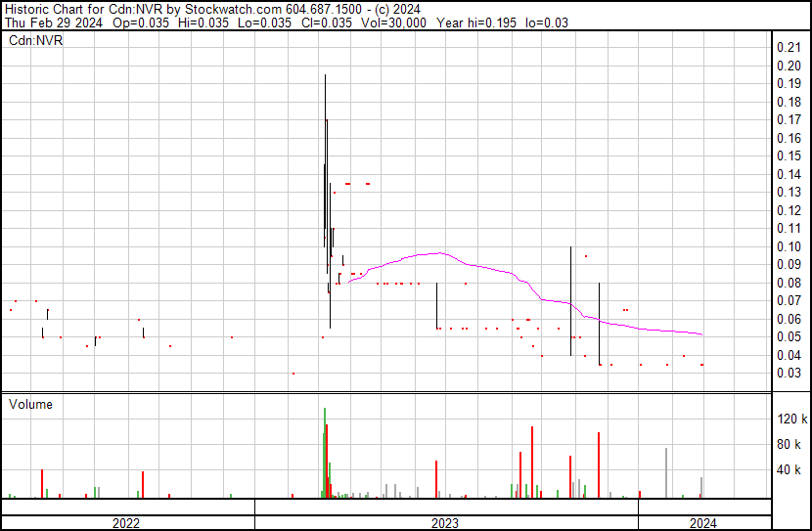Click the 0.06 price axis label
Viewport: 812px width, 531px height.
click(x=789, y=319)
